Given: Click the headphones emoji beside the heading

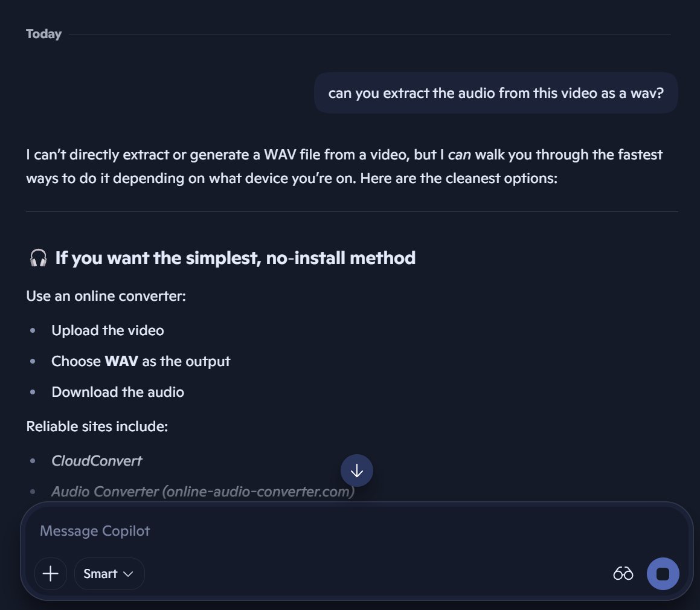Looking at the screenshot, I should (39, 258).
